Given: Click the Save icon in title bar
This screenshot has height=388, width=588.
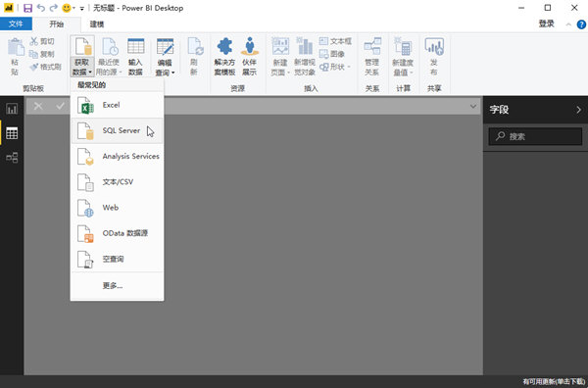Looking at the screenshot, I should 27,8.
